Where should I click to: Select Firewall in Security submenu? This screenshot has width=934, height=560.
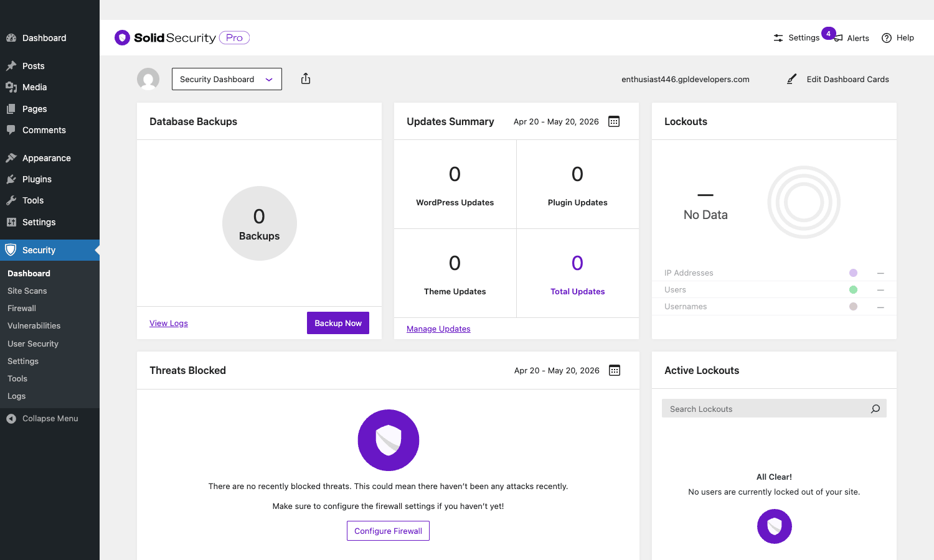click(22, 308)
